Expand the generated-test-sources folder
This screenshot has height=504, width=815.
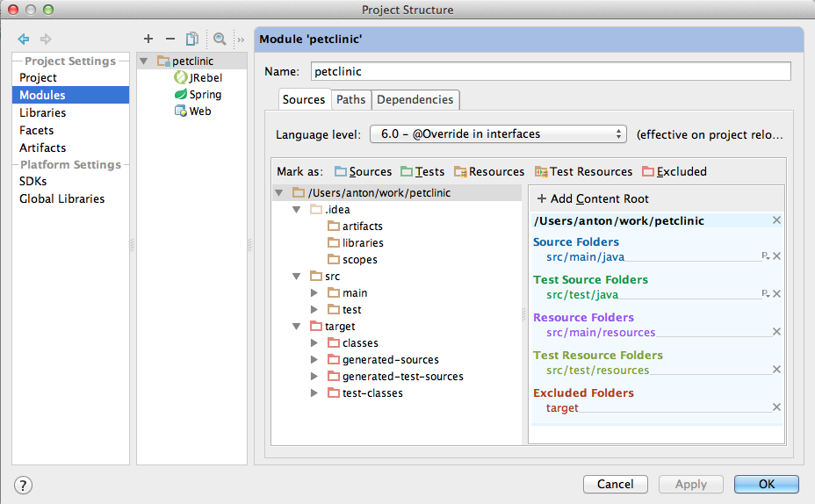[x=314, y=376]
